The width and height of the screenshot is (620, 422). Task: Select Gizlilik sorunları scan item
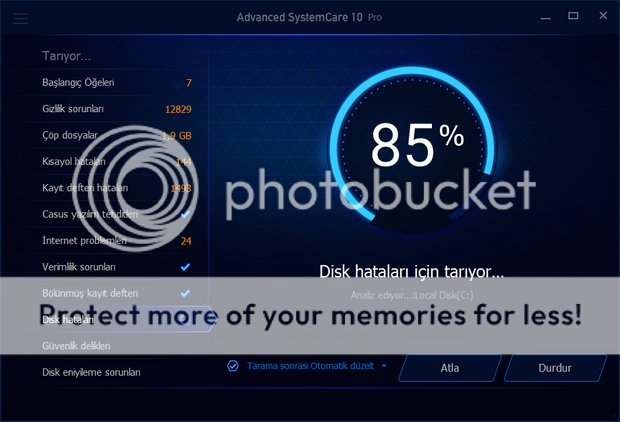117,109
